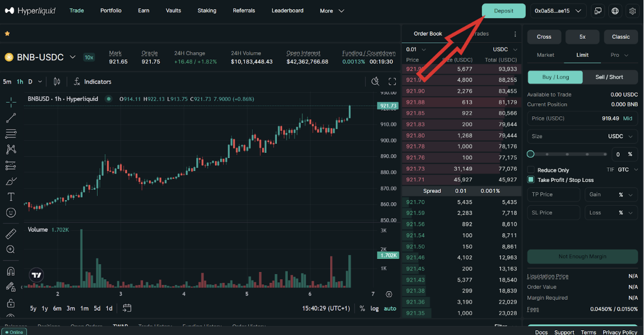
Task: Open the TIF GTC dropdown
Action: pos(628,170)
